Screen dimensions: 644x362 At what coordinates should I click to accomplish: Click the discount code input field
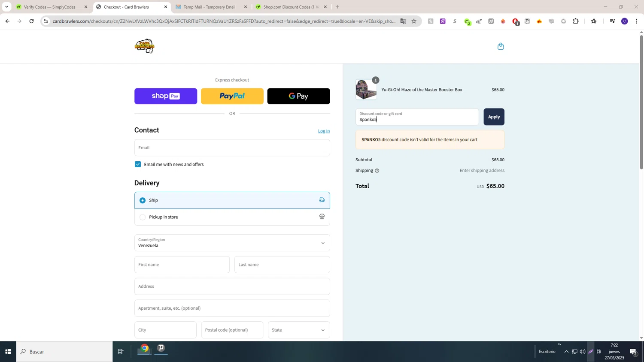pos(417,117)
